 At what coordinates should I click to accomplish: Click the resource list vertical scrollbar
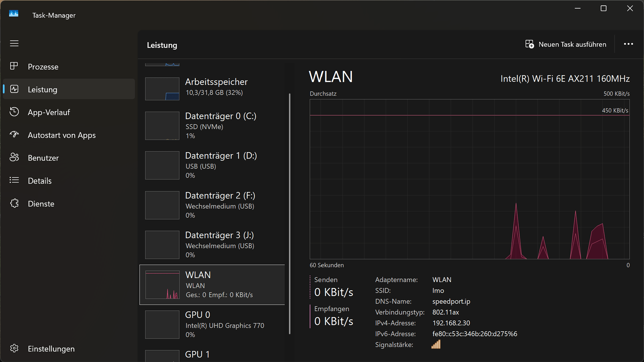(290, 214)
